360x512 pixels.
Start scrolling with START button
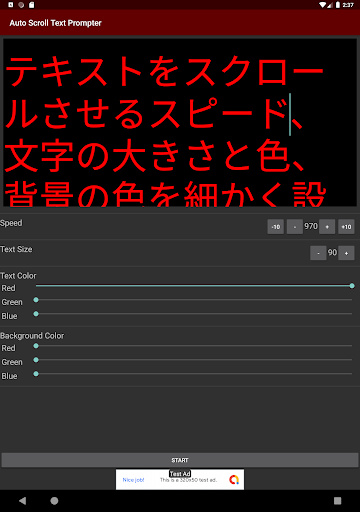click(x=180, y=460)
